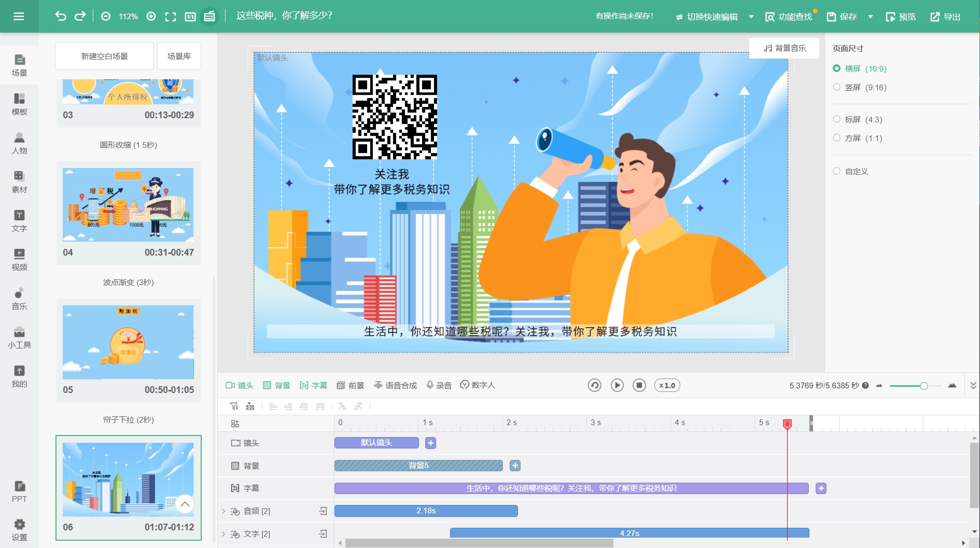Open 设置 settings in sidebar
Viewport: 980px width, 548px height.
click(x=19, y=530)
